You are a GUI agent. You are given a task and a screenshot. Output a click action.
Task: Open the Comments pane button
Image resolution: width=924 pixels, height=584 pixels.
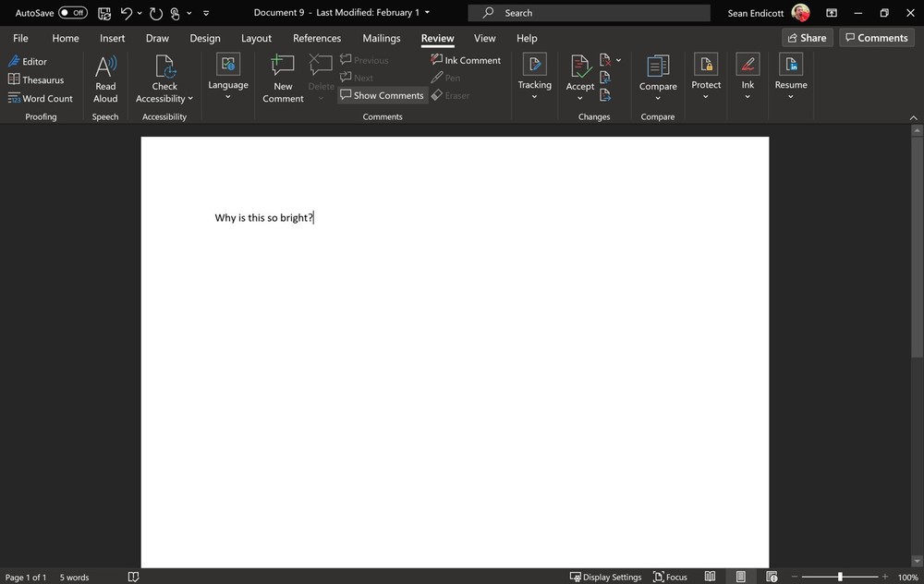876,38
